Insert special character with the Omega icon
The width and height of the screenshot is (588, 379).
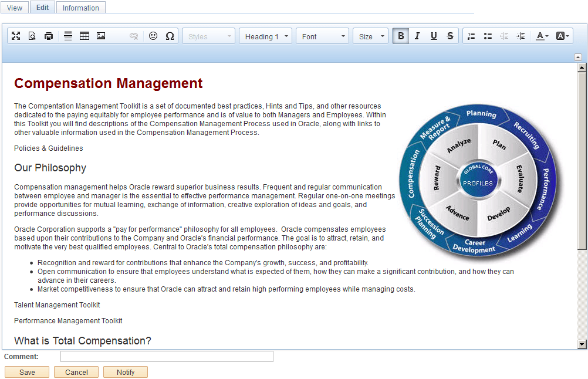[x=170, y=36]
